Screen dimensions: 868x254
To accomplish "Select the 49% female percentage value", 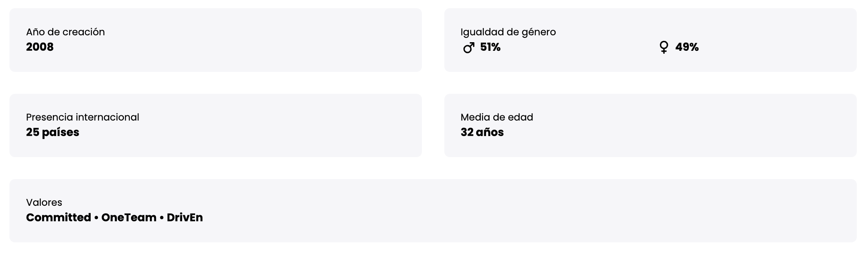I will [687, 47].
